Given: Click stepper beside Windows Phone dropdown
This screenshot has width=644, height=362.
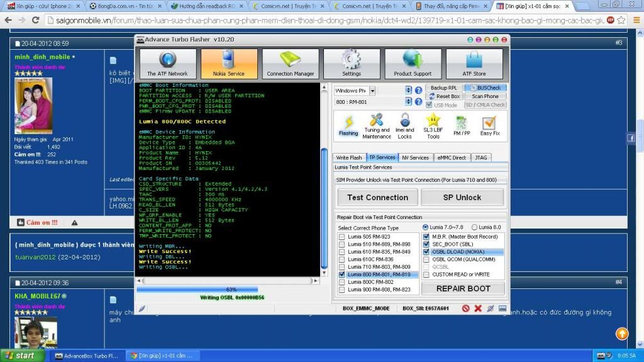Looking at the screenshot, I should [408, 90].
